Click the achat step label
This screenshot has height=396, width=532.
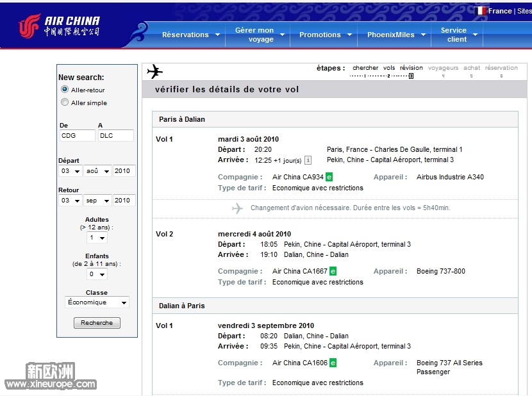coord(472,68)
